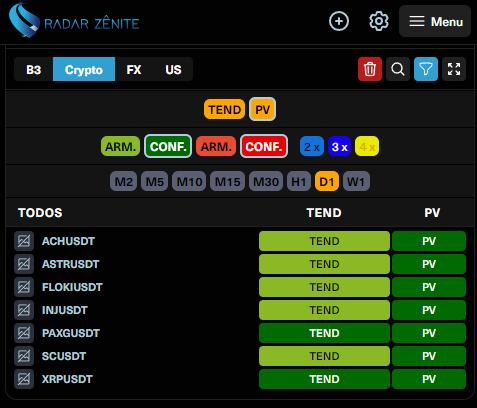Image resolution: width=477 pixels, height=408 pixels.
Task: Click ASTRUSDT PV signal cell
Action: coord(429,264)
